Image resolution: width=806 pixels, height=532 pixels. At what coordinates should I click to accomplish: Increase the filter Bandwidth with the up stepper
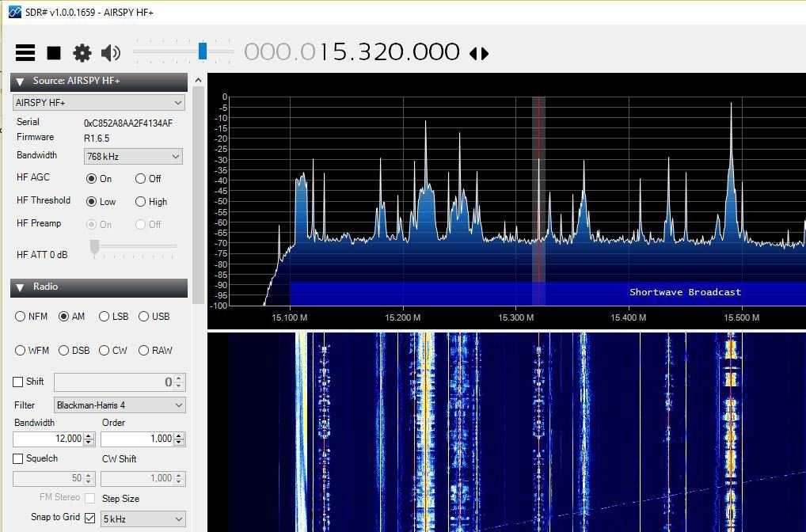89,435
